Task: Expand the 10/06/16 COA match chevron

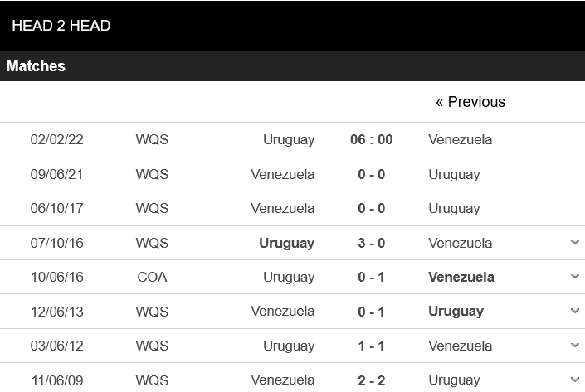Action: (575, 277)
